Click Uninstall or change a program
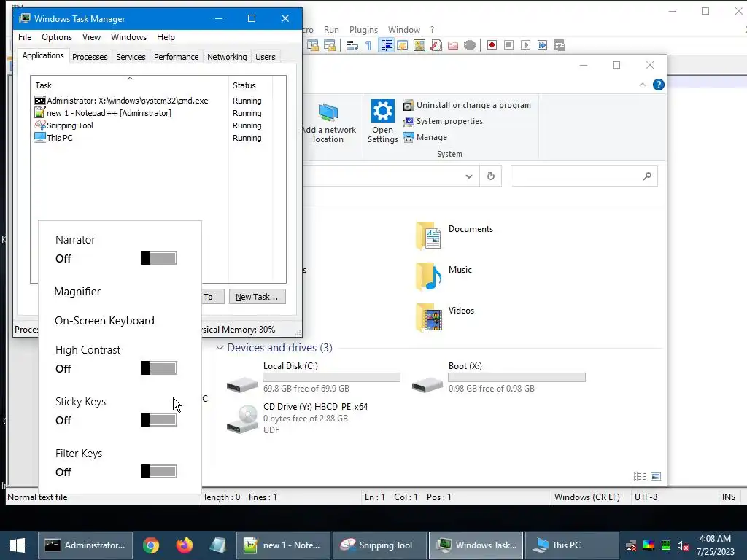The image size is (747, 560). tap(467, 105)
